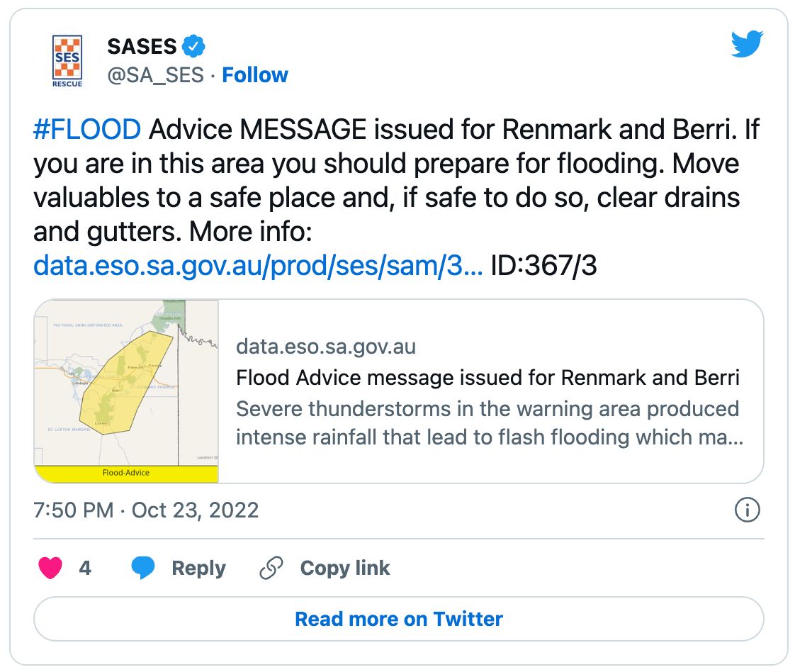Click the Reply label
The image size is (795, 672).
tap(198, 568)
